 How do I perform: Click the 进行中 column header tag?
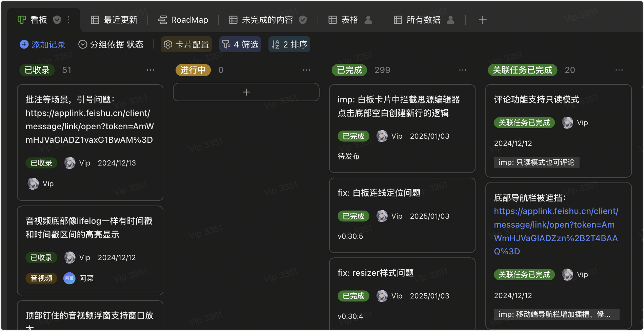[193, 70]
